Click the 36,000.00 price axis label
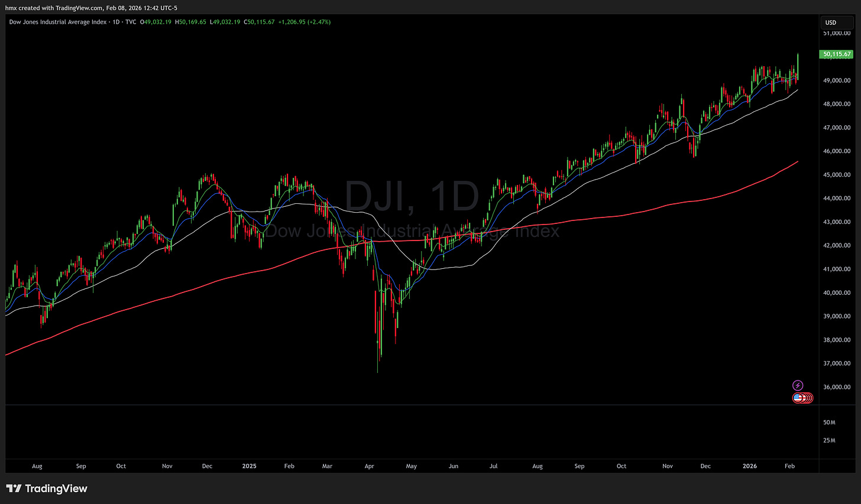This screenshot has height=504, width=861. coord(837,387)
